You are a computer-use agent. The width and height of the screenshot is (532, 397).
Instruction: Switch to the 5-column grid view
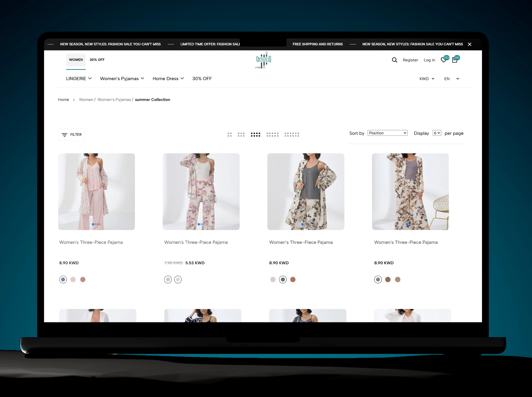pos(273,135)
